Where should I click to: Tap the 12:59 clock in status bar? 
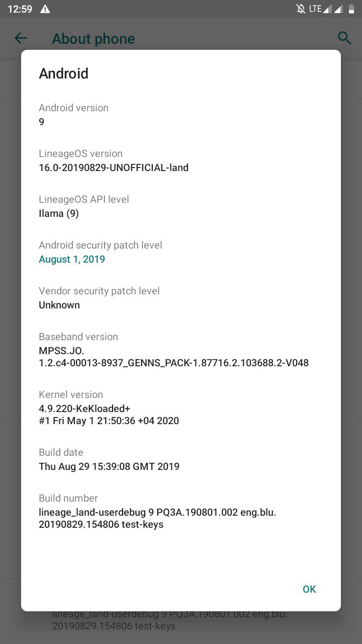pos(20,9)
